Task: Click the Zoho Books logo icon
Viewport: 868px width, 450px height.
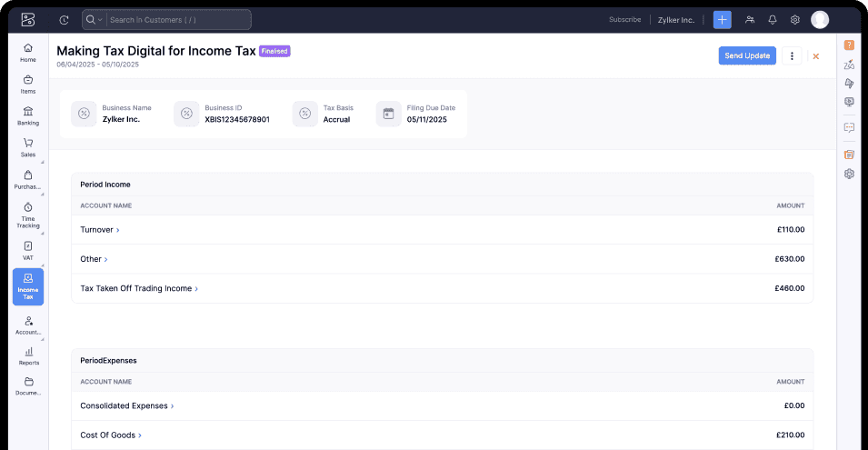Action: click(27, 20)
